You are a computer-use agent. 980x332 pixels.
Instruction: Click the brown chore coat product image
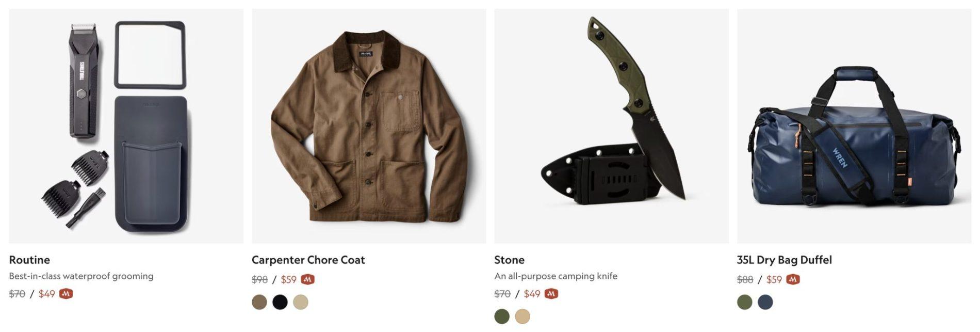369,126
